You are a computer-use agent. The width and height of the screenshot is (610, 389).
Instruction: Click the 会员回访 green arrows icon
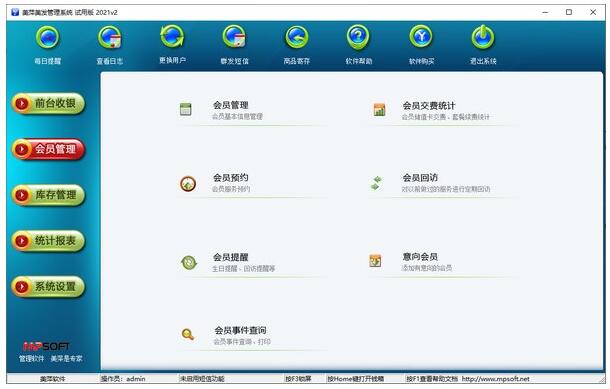click(376, 183)
